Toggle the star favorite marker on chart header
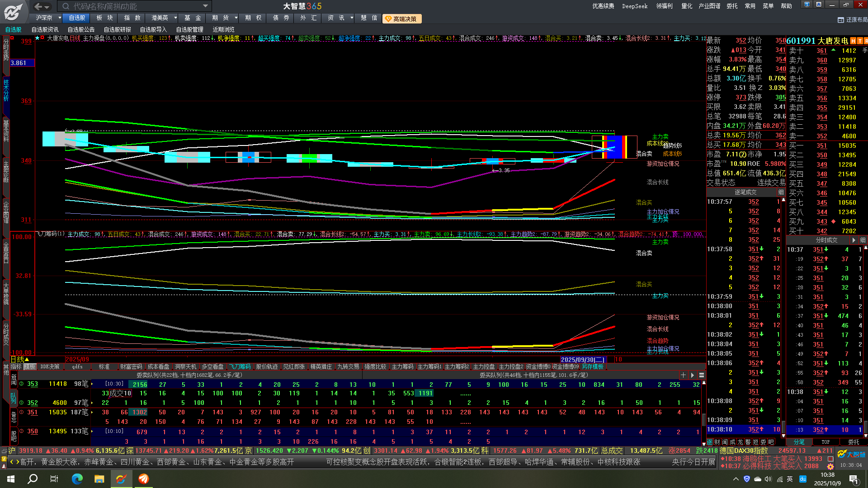Viewport: 868px width, 488px height. tap(38, 38)
